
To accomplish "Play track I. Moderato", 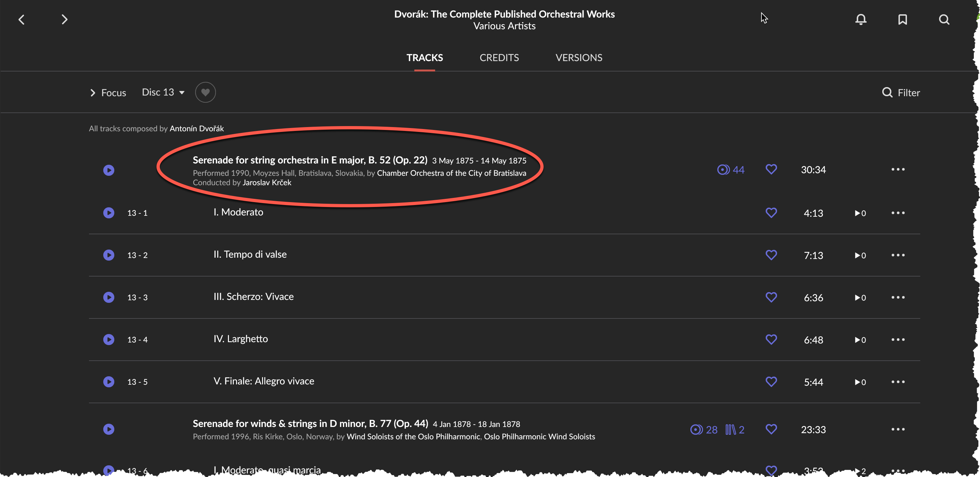I will tap(109, 213).
